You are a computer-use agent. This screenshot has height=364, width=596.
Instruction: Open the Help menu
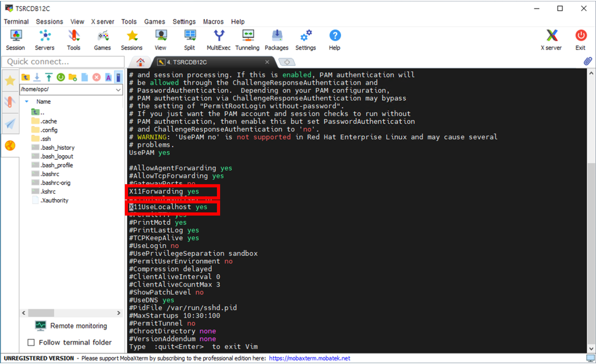point(238,22)
